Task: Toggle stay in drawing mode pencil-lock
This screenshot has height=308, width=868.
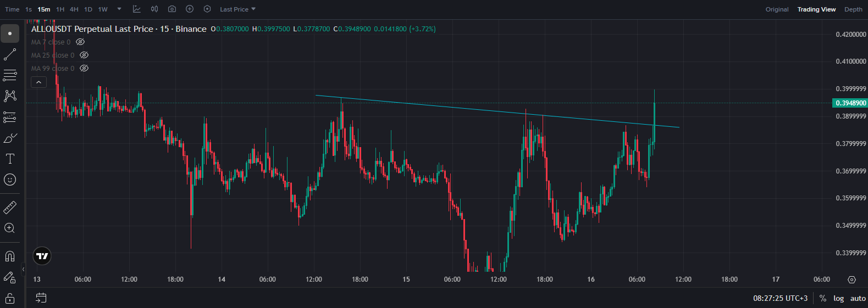Action: pyautogui.click(x=10, y=277)
